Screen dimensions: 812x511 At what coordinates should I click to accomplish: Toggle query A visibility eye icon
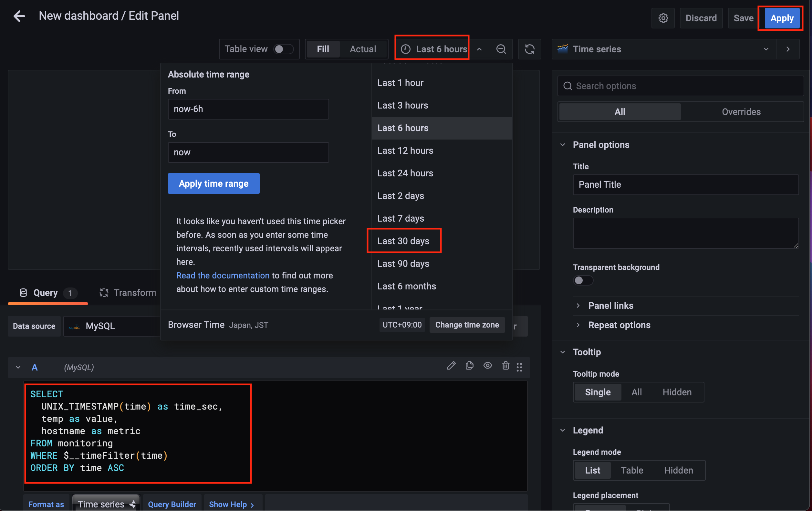[x=487, y=366]
